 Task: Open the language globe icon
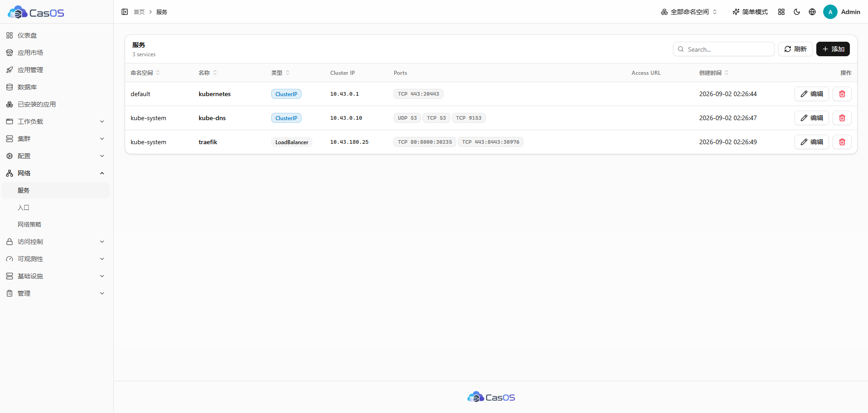point(812,12)
